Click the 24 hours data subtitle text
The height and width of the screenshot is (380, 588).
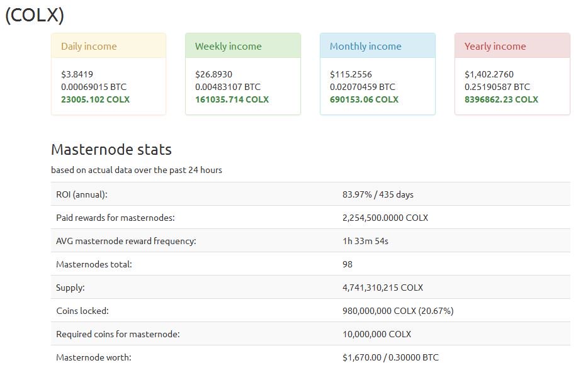(136, 169)
